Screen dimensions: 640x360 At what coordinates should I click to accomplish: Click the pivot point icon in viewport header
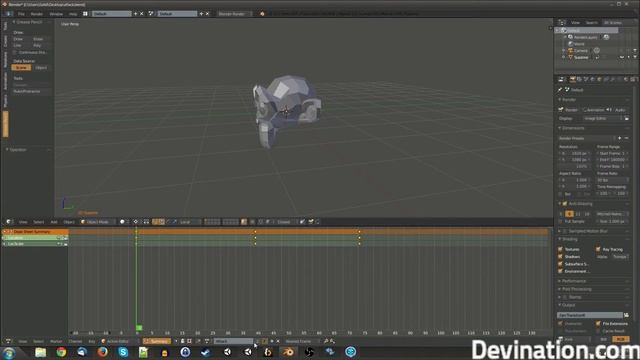(x=136, y=222)
